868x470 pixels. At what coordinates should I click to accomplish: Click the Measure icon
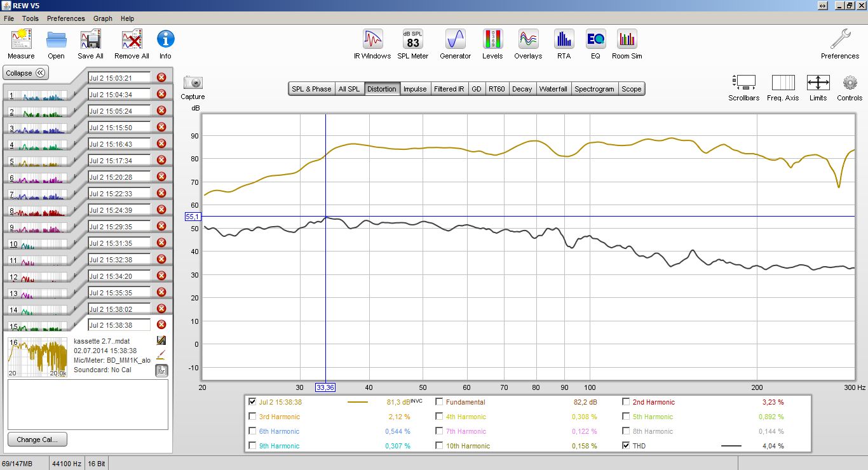coord(21,39)
